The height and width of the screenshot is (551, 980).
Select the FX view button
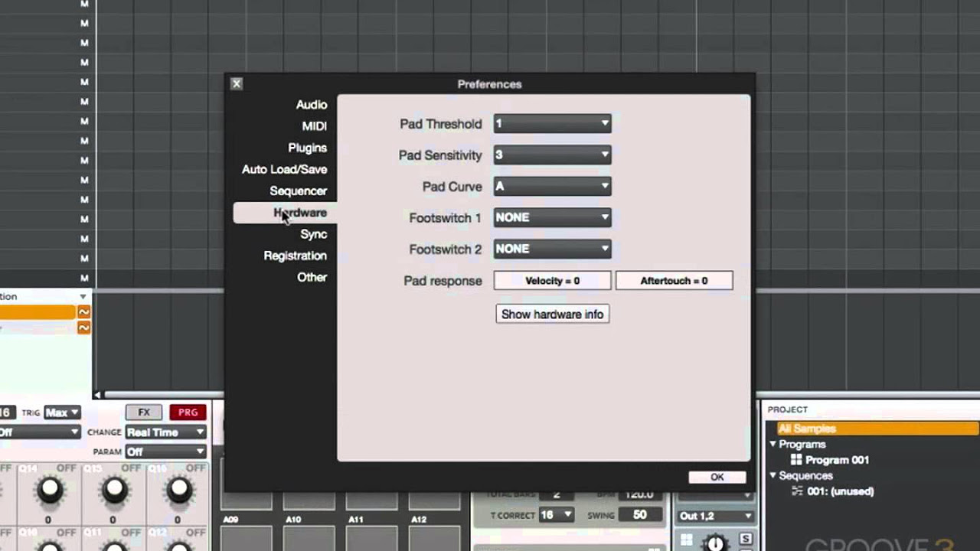pyautogui.click(x=144, y=412)
